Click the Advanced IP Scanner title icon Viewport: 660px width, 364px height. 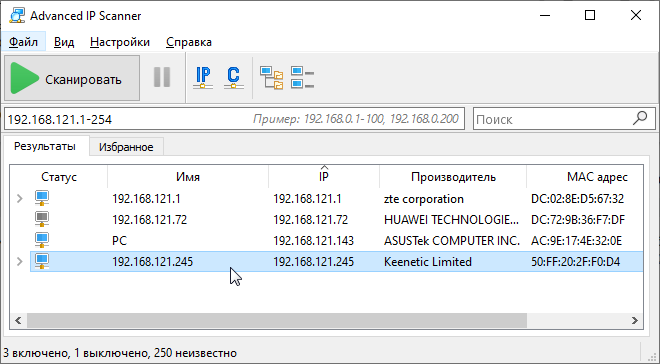16,16
